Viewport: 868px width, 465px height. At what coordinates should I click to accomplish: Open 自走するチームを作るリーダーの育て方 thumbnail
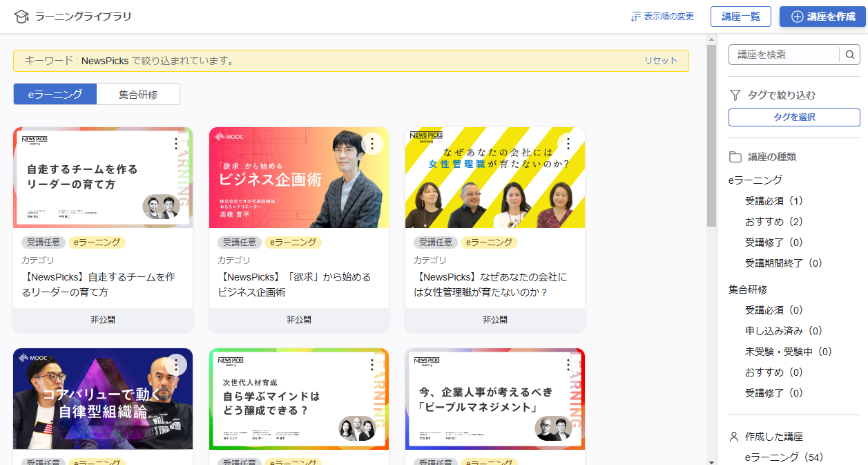[103, 178]
